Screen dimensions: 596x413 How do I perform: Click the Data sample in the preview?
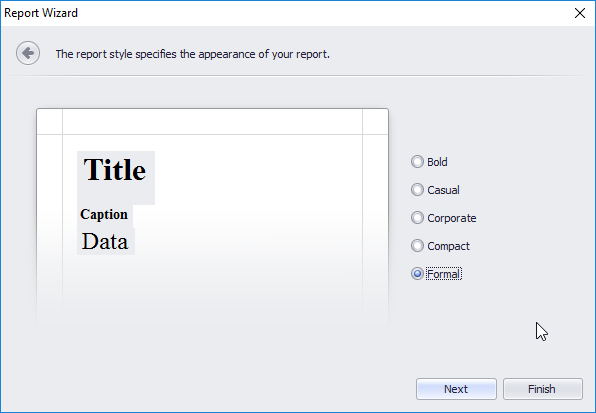106,241
